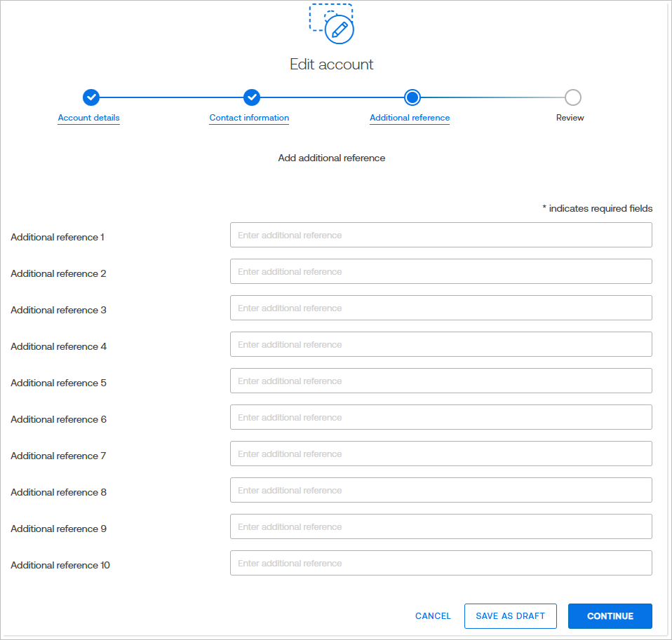Click the Account details step checkmark circle

pos(90,97)
